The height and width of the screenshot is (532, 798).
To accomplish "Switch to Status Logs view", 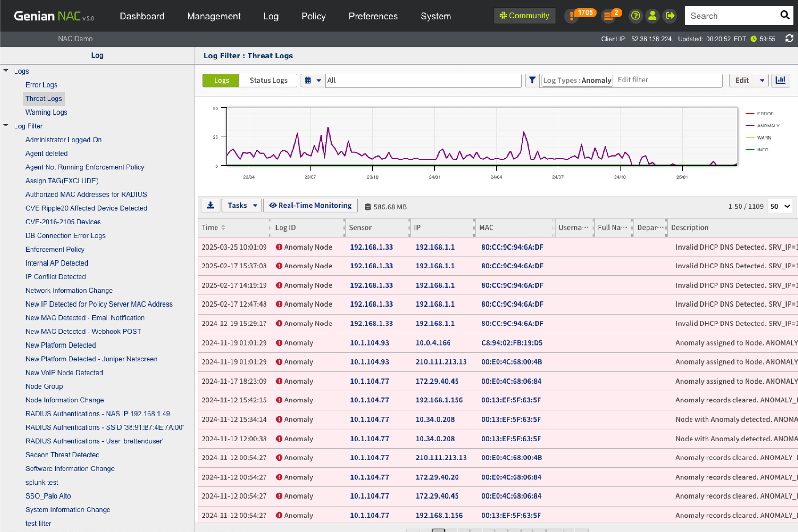I will (x=268, y=80).
